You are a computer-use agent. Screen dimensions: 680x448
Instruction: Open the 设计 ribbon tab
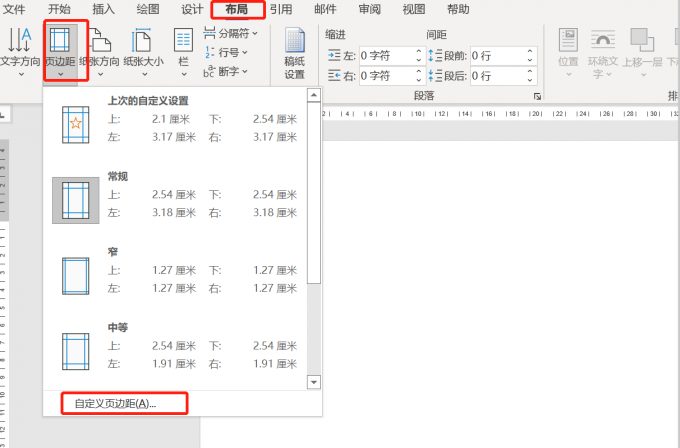pyautogui.click(x=192, y=9)
